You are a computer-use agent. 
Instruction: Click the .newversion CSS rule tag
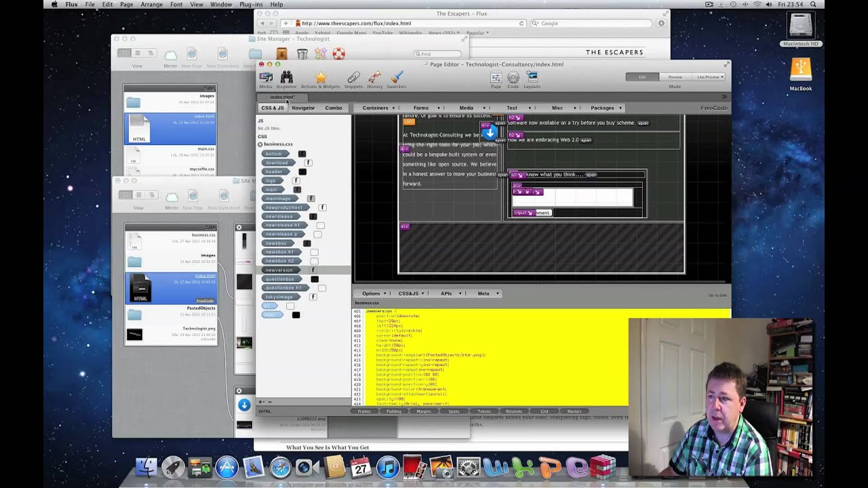click(281, 270)
